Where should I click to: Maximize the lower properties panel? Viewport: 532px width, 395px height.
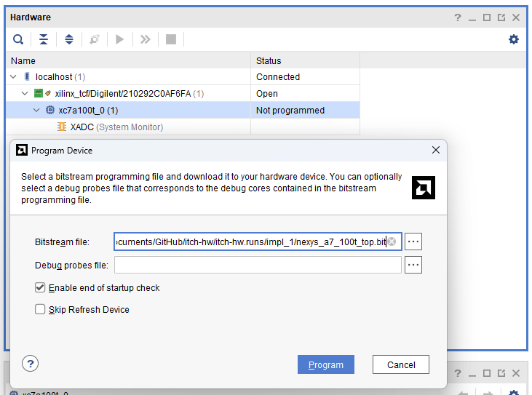487,373
